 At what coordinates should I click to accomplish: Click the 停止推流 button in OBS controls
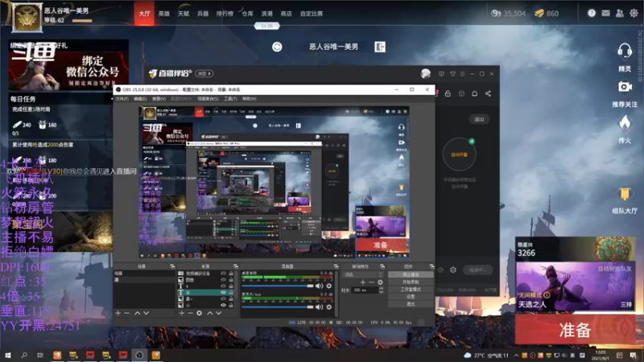pos(411,274)
